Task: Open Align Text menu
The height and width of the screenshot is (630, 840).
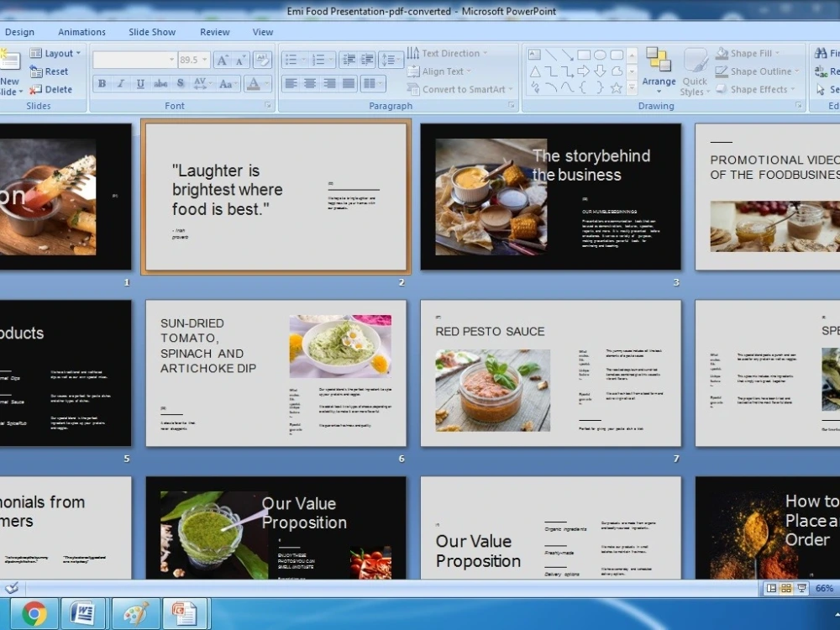Action: point(438,71)
